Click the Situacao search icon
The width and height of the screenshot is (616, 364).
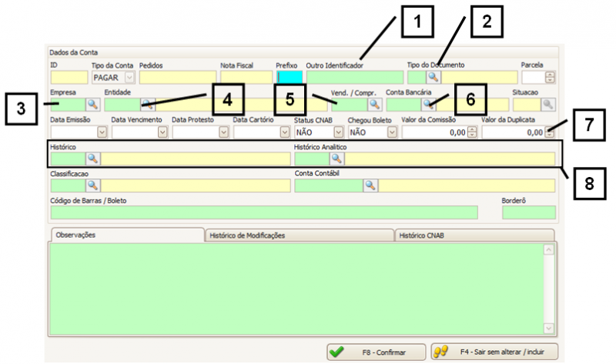click(547, 105)
